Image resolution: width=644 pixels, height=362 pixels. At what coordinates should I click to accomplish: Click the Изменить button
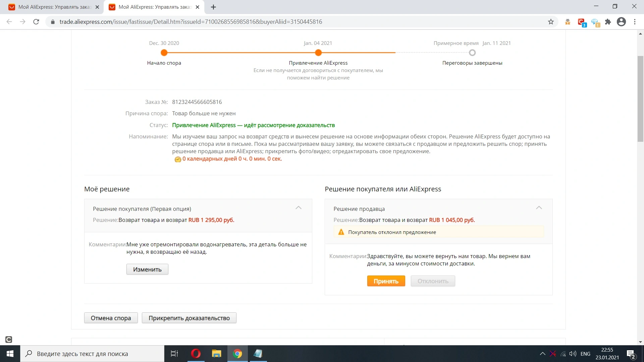pyautogui.click(x=147, y=269)
